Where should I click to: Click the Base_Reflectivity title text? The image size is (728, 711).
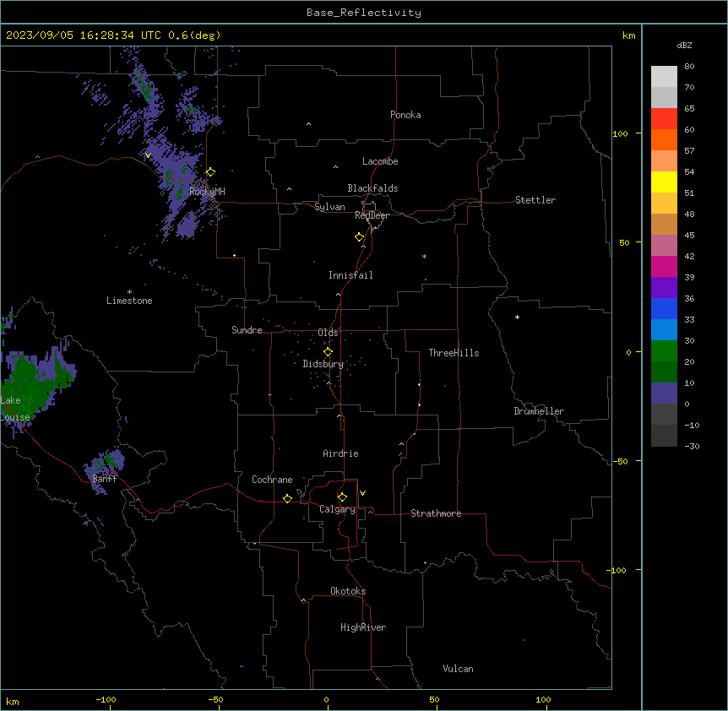[364, 13]
